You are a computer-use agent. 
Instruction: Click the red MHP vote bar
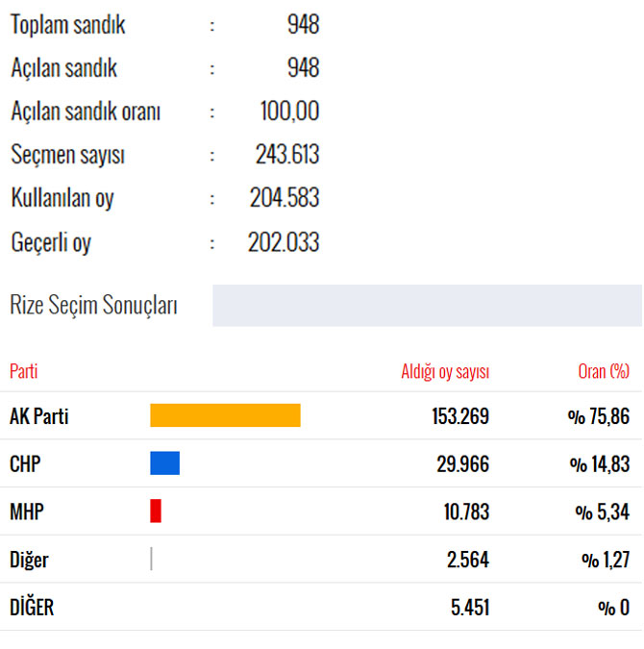(x=156, y=512)
